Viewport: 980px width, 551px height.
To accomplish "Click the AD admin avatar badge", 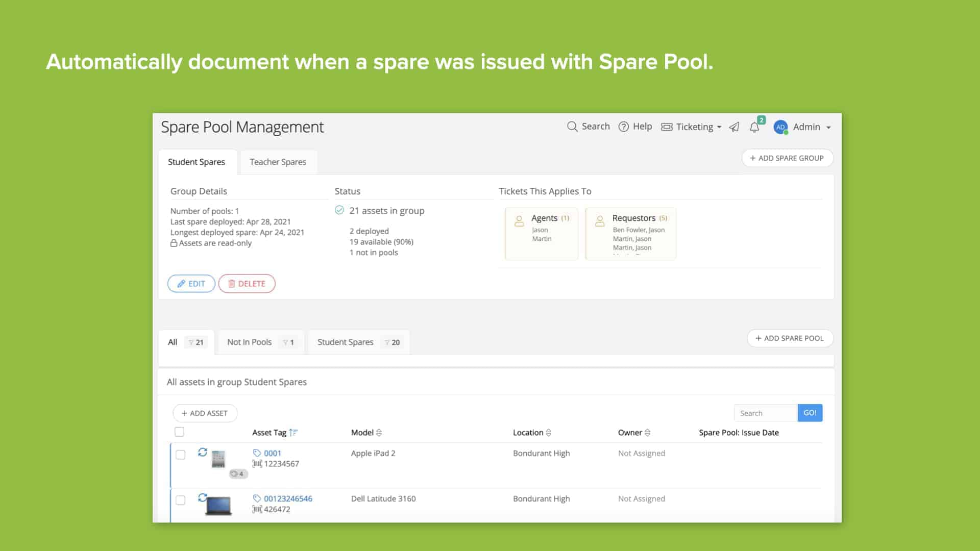I will [x=780, y=127].
